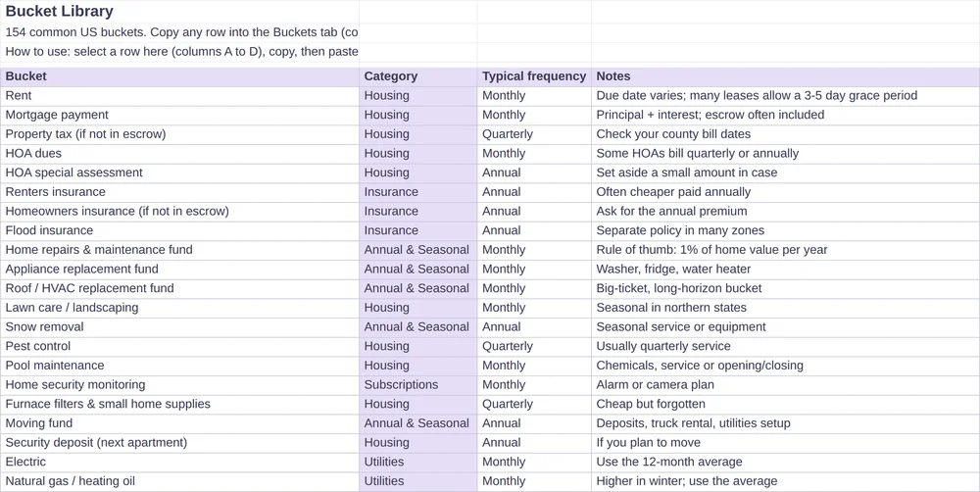Click note 'Seasonal in northern states'
The height and width of the screenshot is (492, 980).
[786, 308]
